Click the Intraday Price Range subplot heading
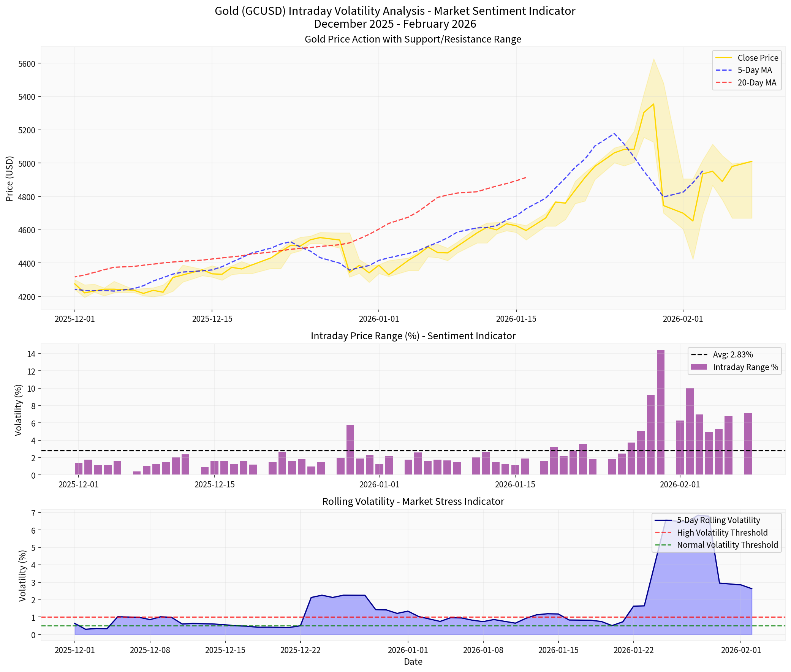Image resolution: width=791 pixels, height=672 pixels. point(413,335)
